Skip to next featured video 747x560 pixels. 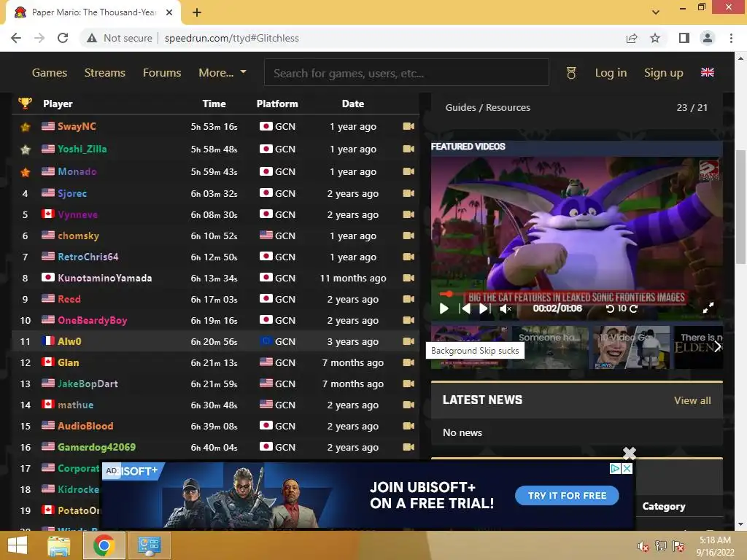point(484,308)
